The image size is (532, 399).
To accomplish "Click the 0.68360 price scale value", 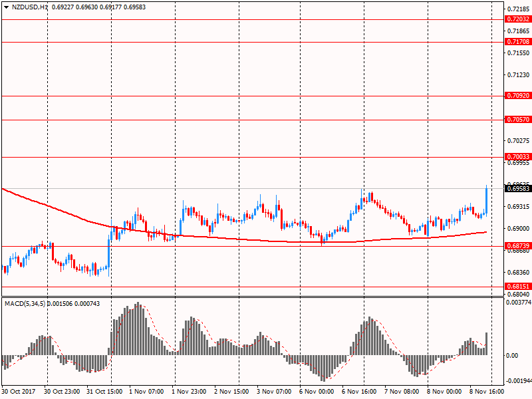I will pos(519,273).
